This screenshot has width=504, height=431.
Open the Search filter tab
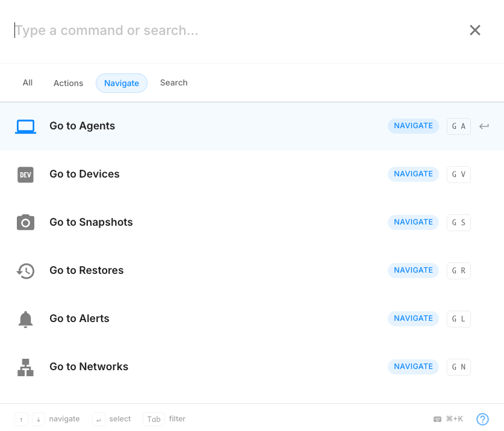tap(173, 83)
